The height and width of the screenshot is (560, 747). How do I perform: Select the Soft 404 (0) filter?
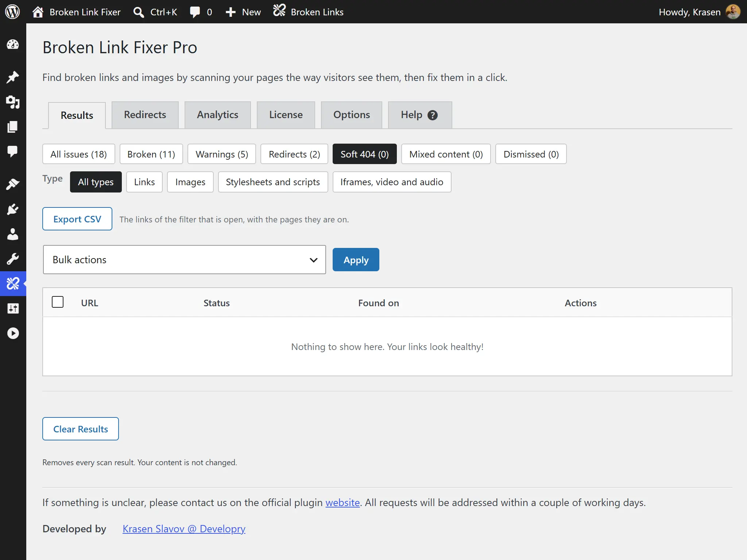point(365,154)
